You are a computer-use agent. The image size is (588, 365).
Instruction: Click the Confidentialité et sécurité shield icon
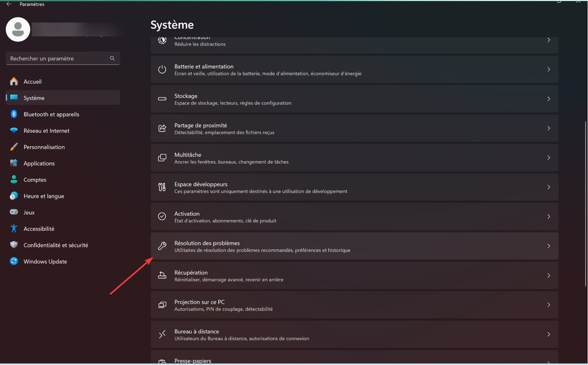[14, 245]
